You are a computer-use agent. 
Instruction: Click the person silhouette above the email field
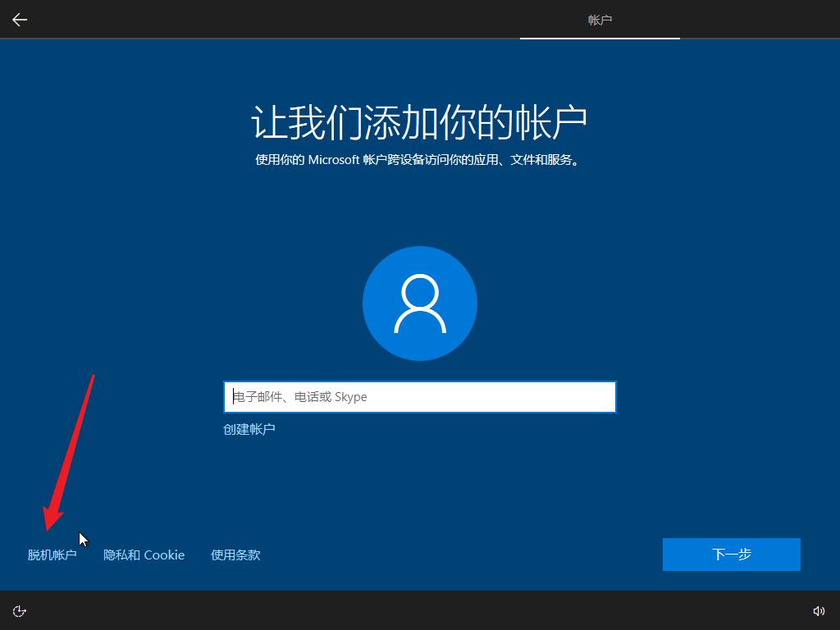pos(419,303)
